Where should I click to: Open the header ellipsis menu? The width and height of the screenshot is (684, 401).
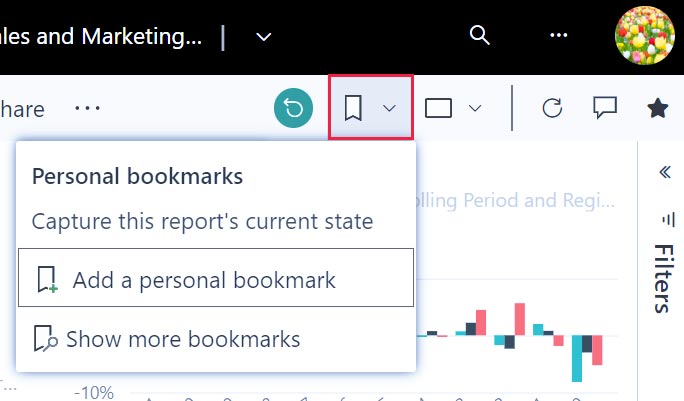coord(558,35)
